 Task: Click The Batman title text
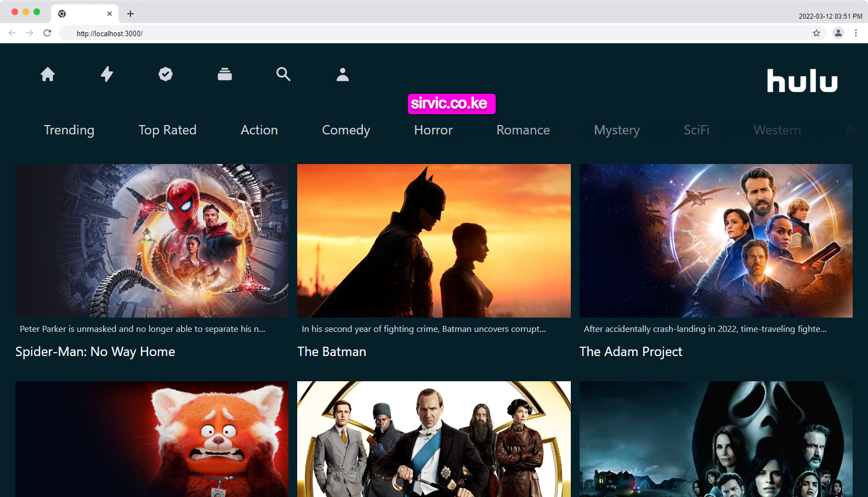(332, 352)
